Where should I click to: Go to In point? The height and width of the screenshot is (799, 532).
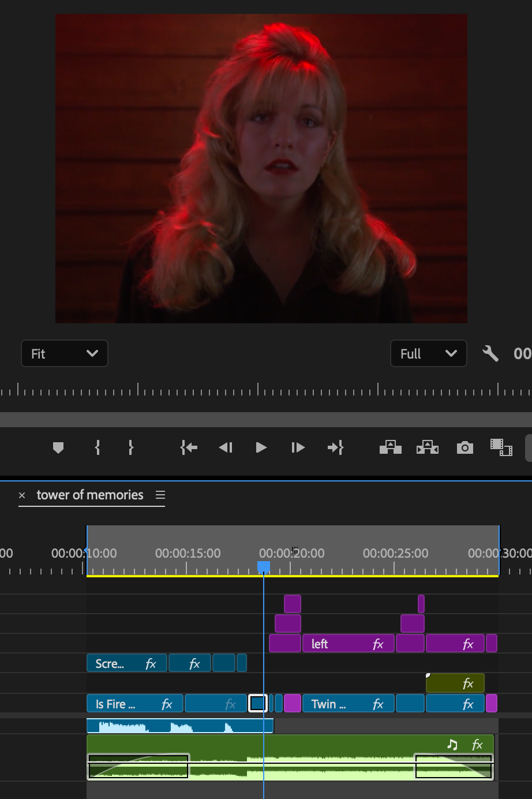click(x=189, y=447)
